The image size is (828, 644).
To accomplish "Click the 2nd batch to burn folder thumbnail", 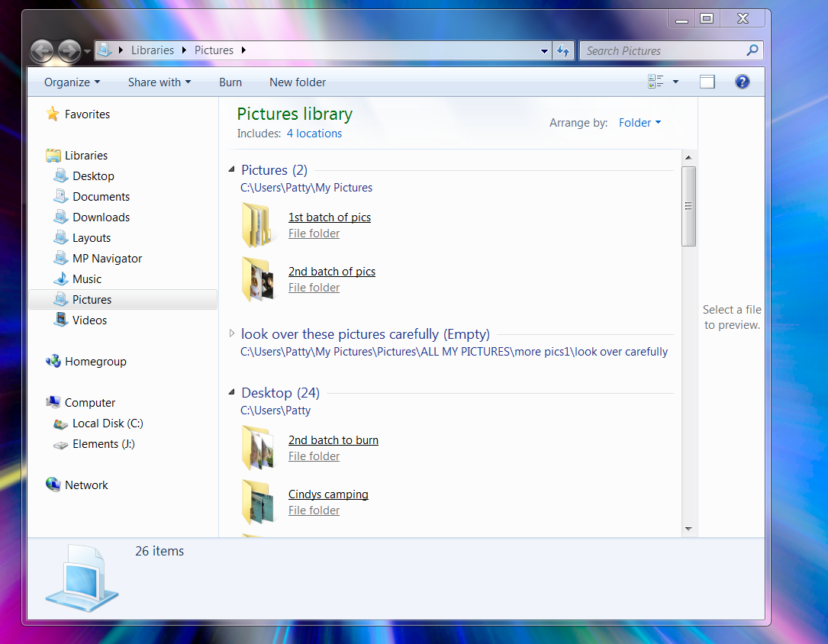I will [257, 448].
